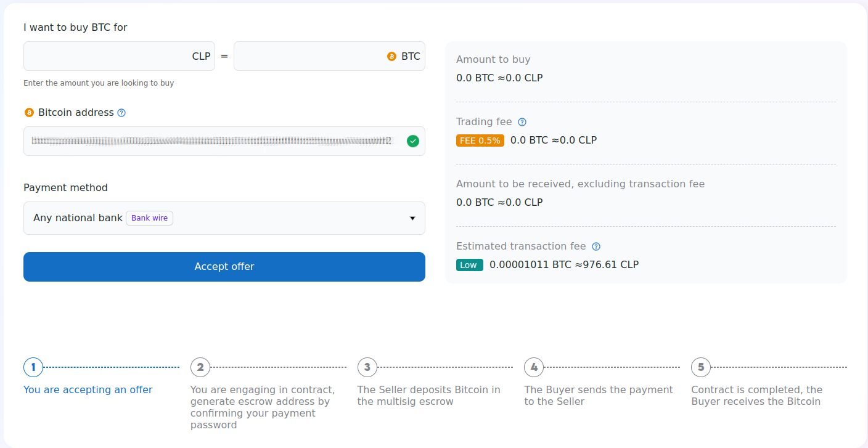Click the Bitcoin address input field

click(x=224, y=141)
